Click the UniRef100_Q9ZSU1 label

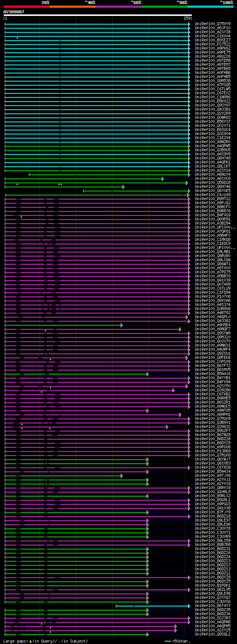point(213,353)
